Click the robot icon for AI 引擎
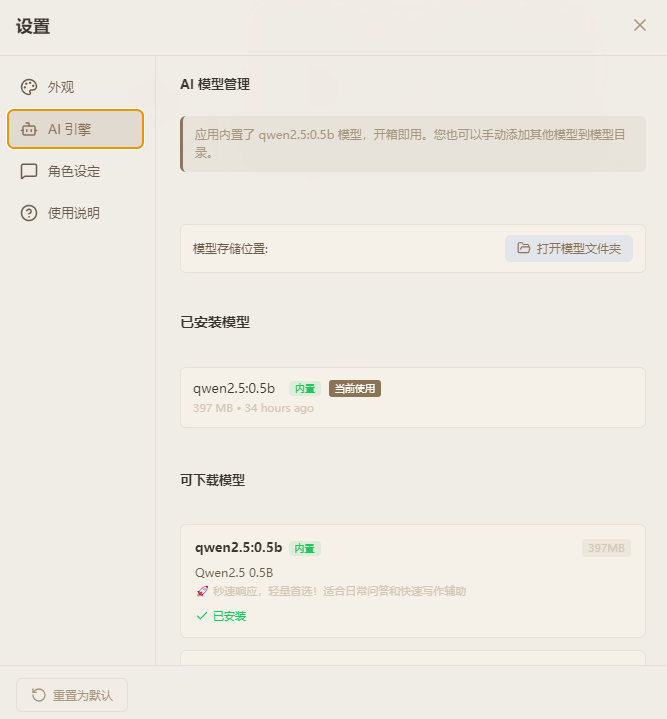 click(x=29, y=129)
